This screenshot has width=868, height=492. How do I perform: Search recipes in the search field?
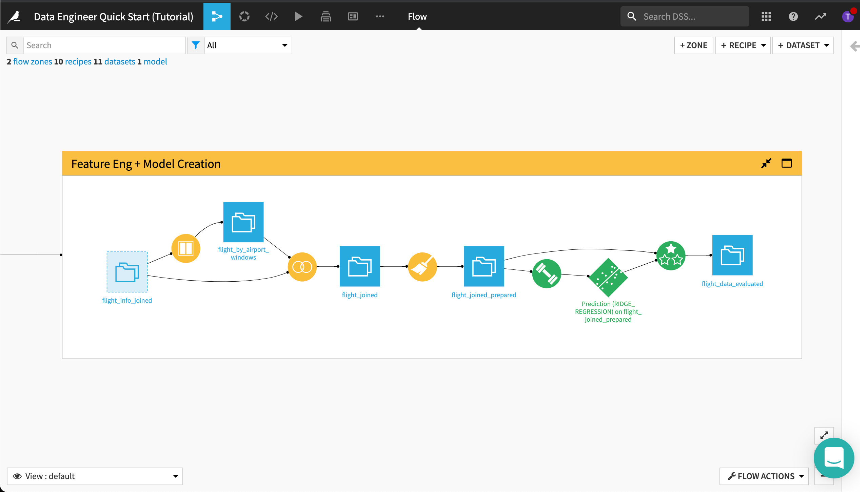104,45
